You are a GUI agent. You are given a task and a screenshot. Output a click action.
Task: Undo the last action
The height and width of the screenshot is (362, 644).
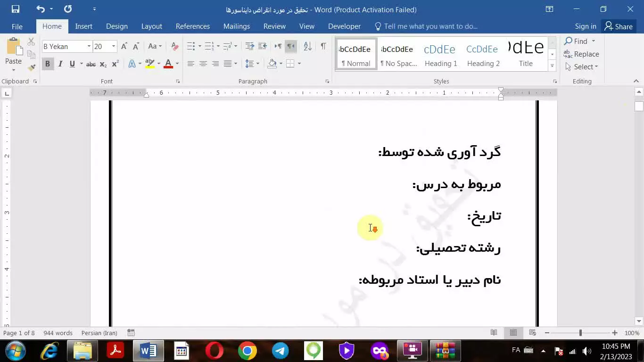pyautogui.click(x=40, y=9)
